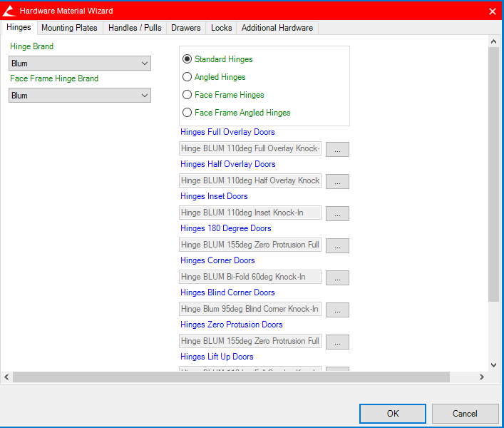This screenshot has width=504, height=428.
Task: Select Face Frame Angled Hinges option
Action: (187, 113)
